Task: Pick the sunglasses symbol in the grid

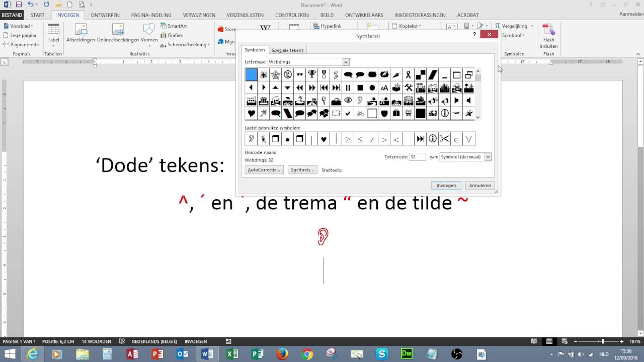Action: (x=300, y=75)
